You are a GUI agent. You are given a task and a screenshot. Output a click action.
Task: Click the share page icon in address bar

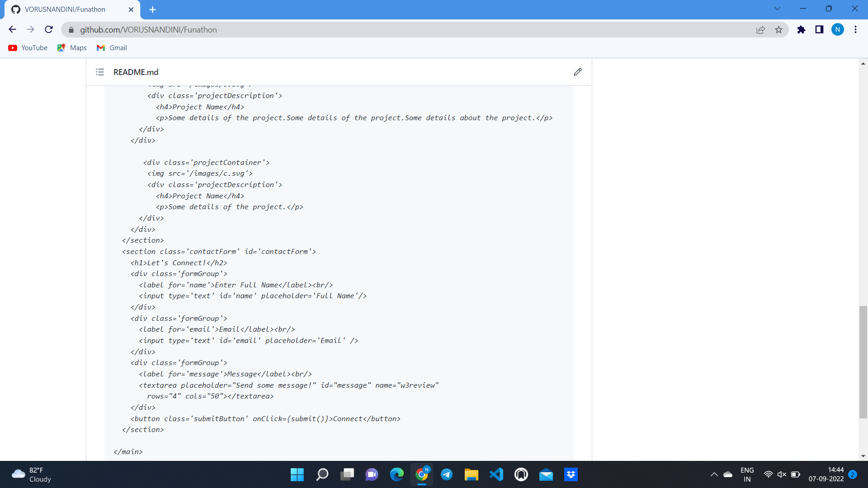tap(760, 30)
